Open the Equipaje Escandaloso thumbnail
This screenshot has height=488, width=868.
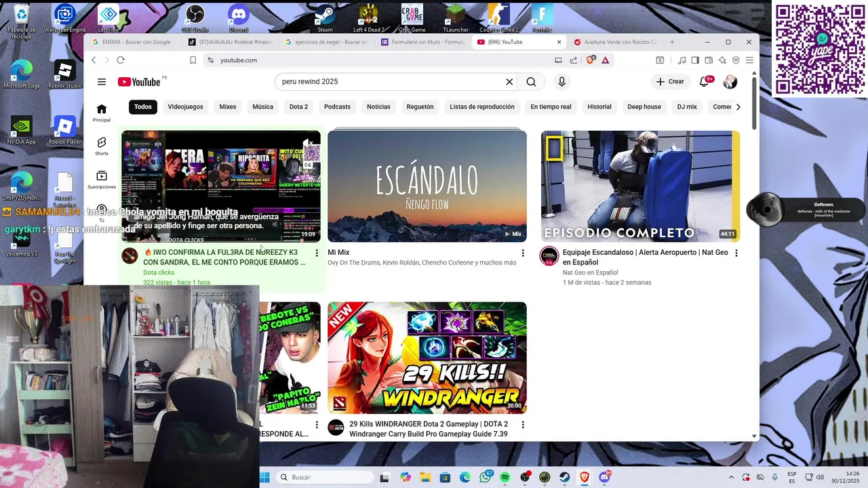[640, 186]
